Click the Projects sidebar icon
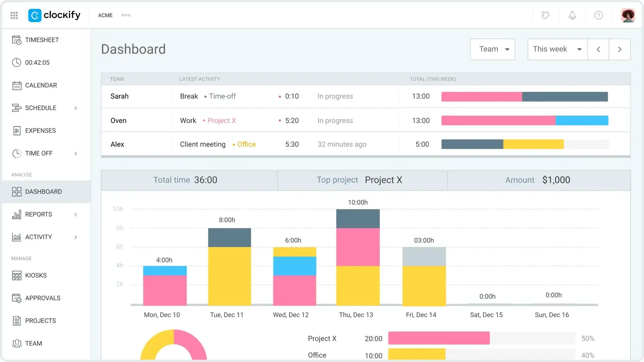The height and width of the screenshot is (362, 644). tap(17, 321)
